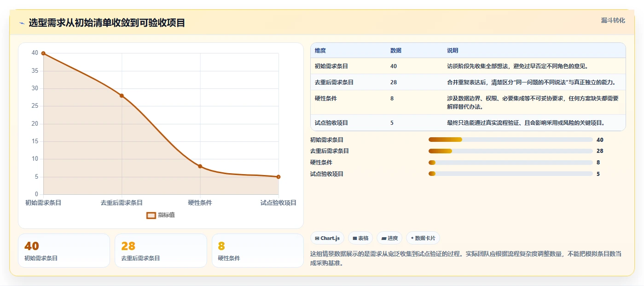
Task: Select the 数据卡片 tag chip
Action: pyautogui.click(x=423, y=238)
